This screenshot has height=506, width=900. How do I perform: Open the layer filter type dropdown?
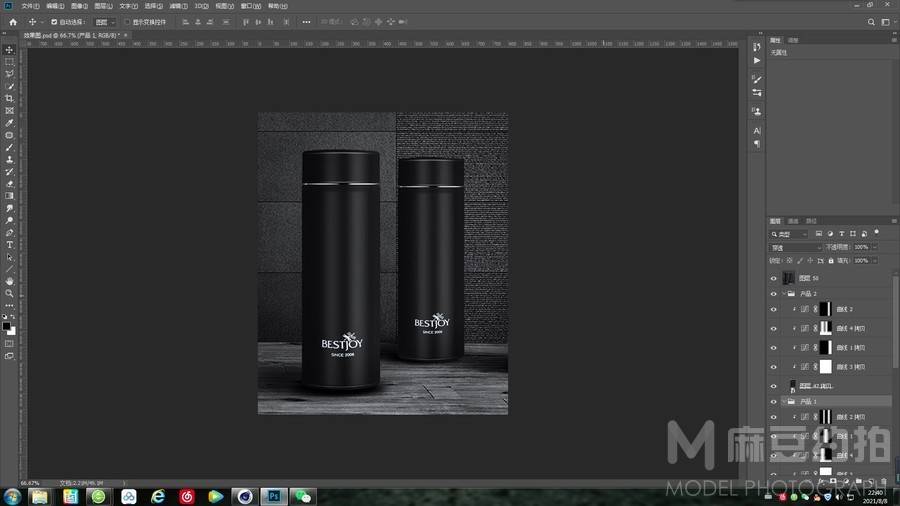point(789,234)
